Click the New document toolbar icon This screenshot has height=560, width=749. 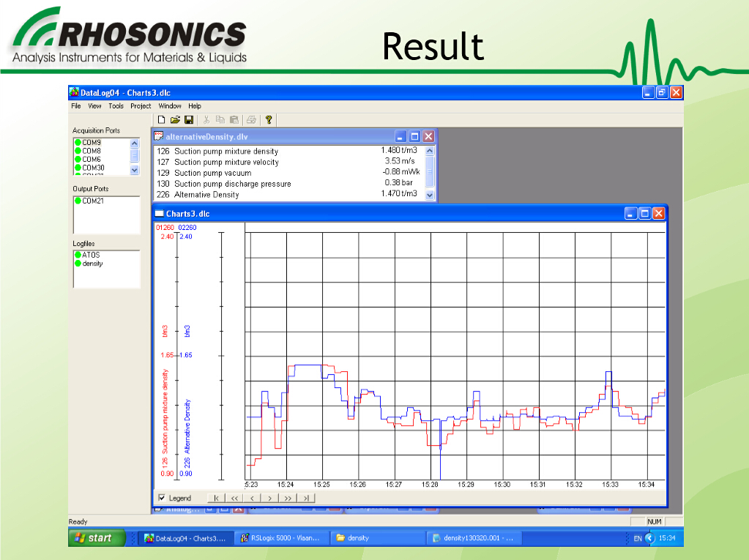(162, 120)
